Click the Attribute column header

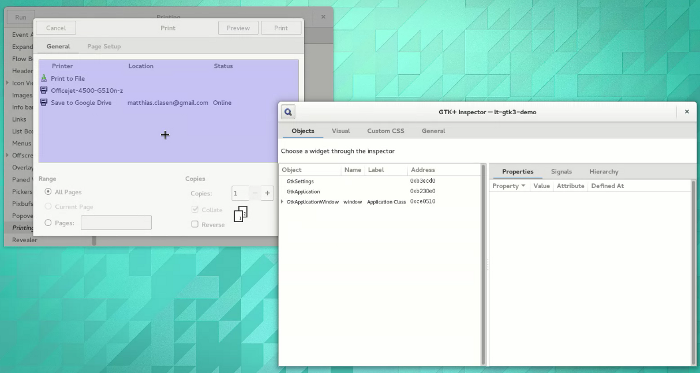pyautogui.click(x=571, y=186)
